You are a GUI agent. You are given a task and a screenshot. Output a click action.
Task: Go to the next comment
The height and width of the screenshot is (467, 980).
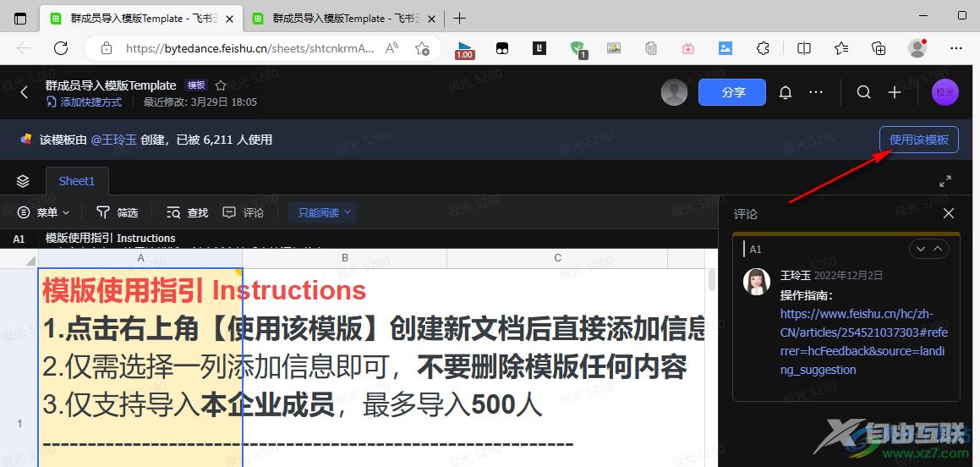tap(921, 249)
